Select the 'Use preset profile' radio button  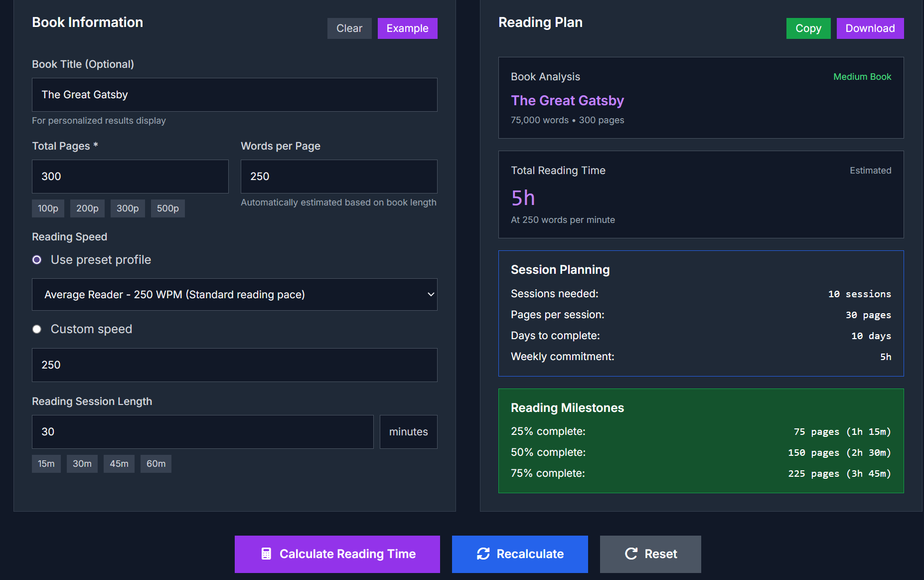[37, 260]
